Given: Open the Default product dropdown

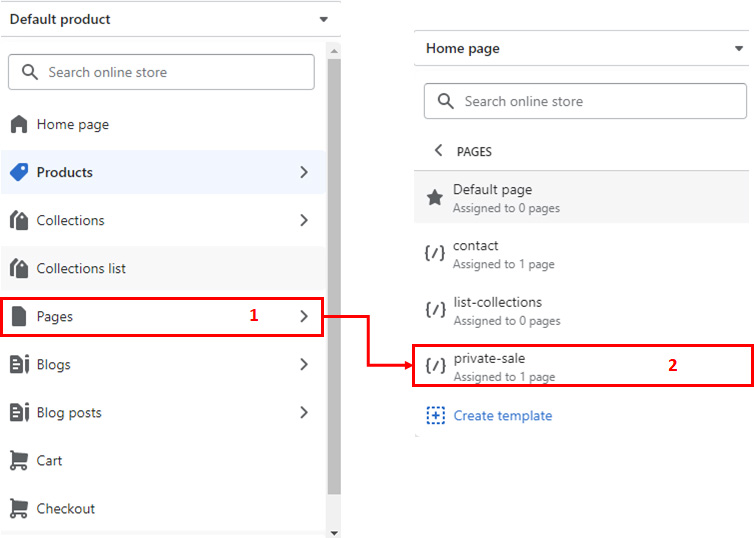Looking at the screenshot, I should tap(171, 19).
